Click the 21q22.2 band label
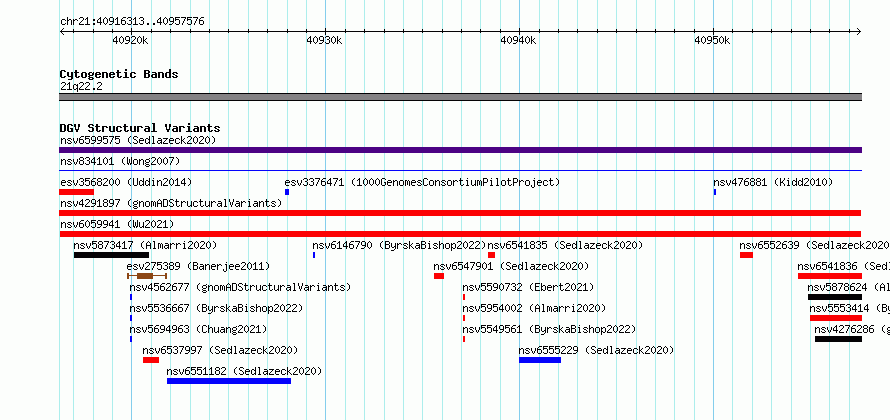Image resolution: width=890 pixels, height=420 pixels. pos(81,86)
